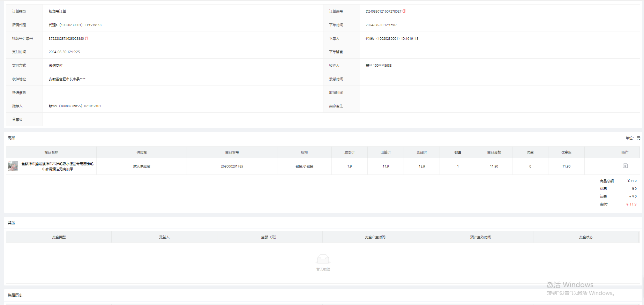Click the 默认供应商 supplier cell
The image size is (644, 305).
click(x=141, y=166)
